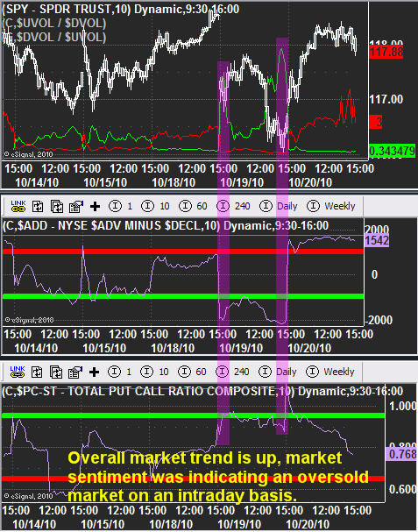Click the 10/14/10 date under the put call chart
418x532 pixels.
coord(34,524)
